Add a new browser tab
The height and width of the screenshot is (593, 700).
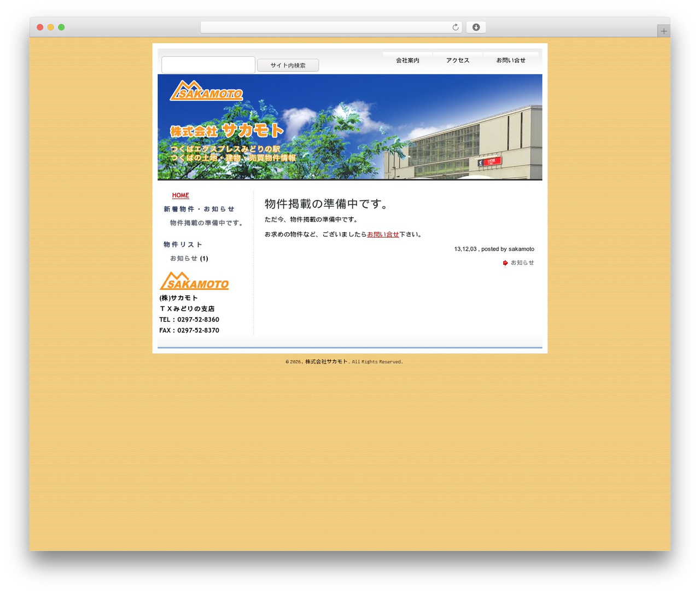click(x=663, y=31)
